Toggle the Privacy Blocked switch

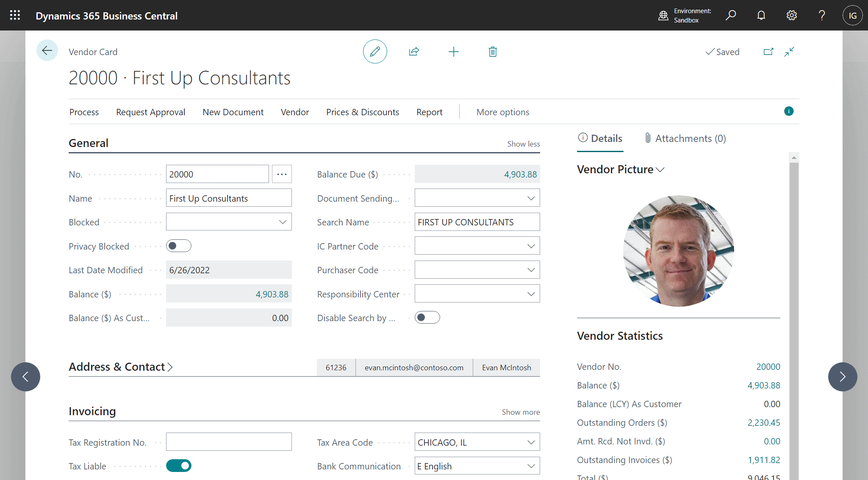coord(178,246)
